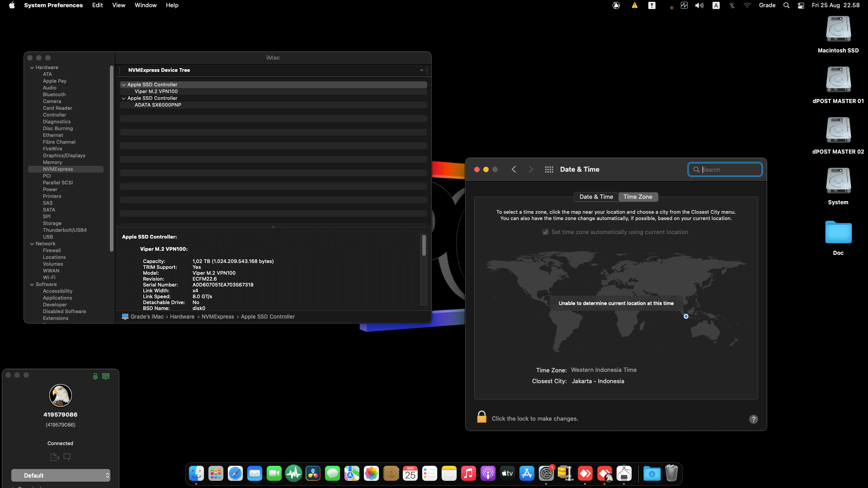Image resolution: width=868 pixels, height=488 pixels.
Task: Open Reminders from the Dock
Action: click(x=429, y=474)
